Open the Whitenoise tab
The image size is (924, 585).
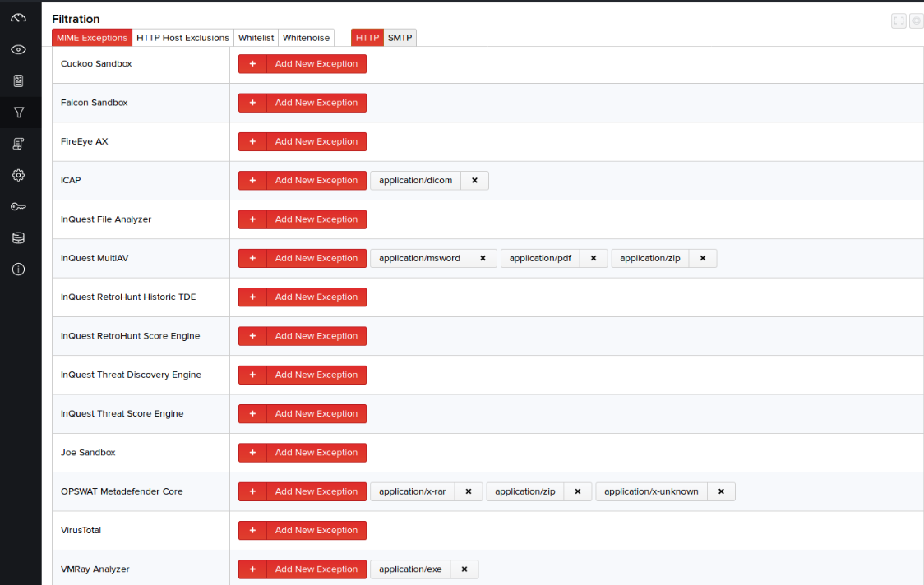pos(306,38)
